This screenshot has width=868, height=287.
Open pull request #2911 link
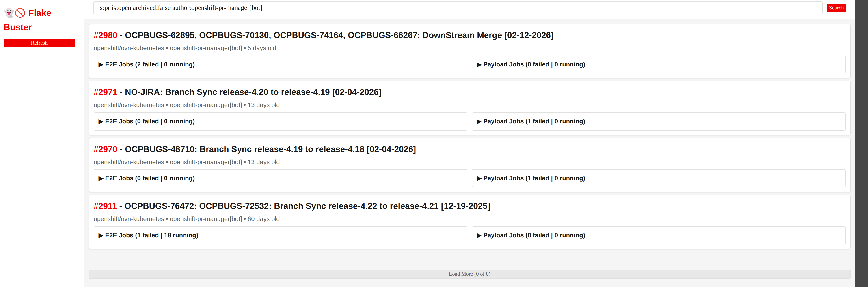click(105, 206)
